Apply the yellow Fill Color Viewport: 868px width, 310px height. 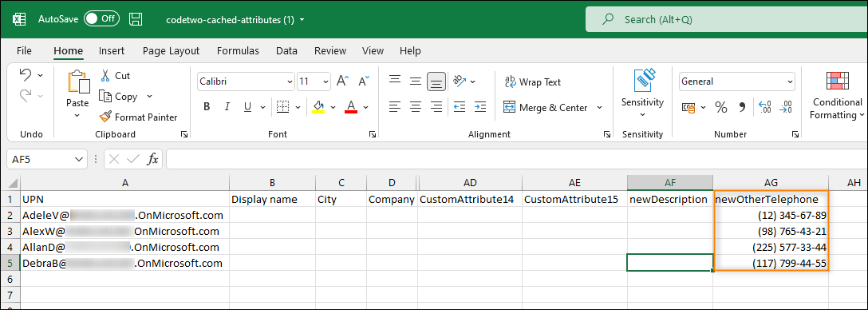coord(318,106)
